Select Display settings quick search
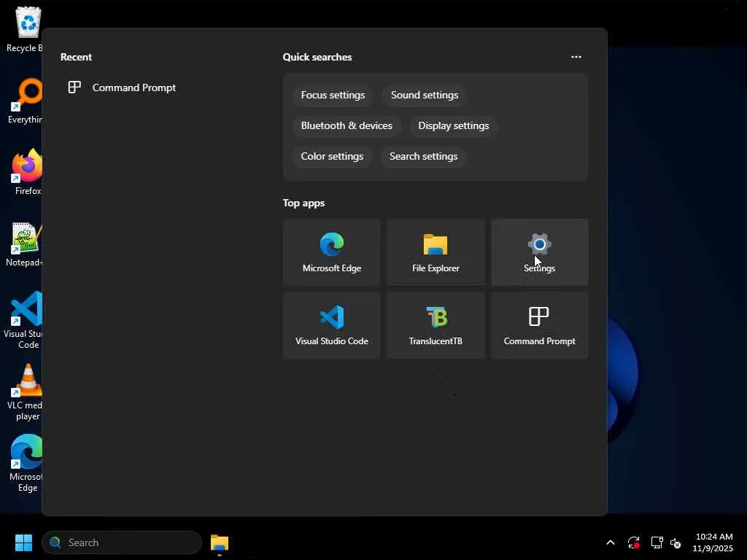The width and height of the screenshot is (747, 560). [x=453, y=125]
